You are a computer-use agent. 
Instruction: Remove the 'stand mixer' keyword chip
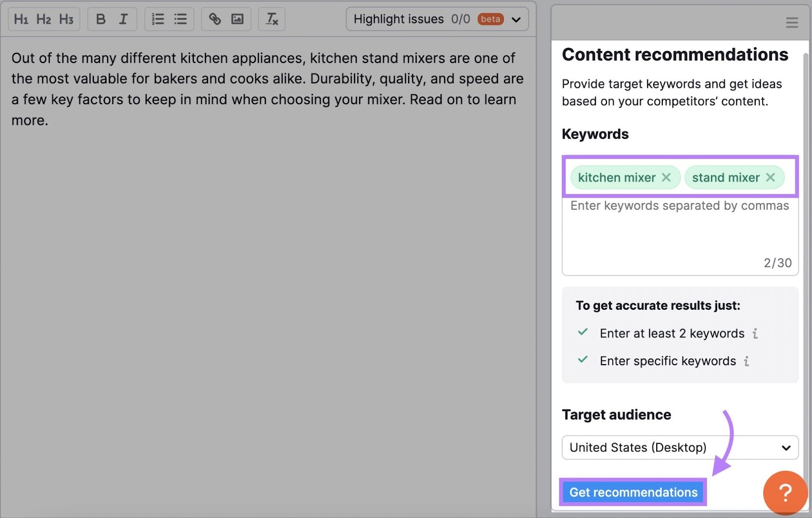[x=770, y=177]
